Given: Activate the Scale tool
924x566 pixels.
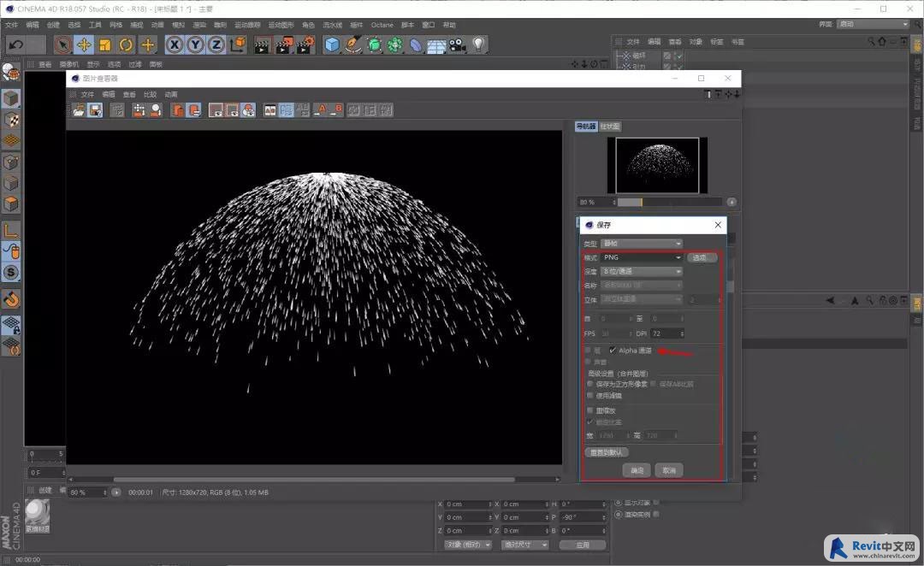Looking at the screenshot, I should coord(105,44).
